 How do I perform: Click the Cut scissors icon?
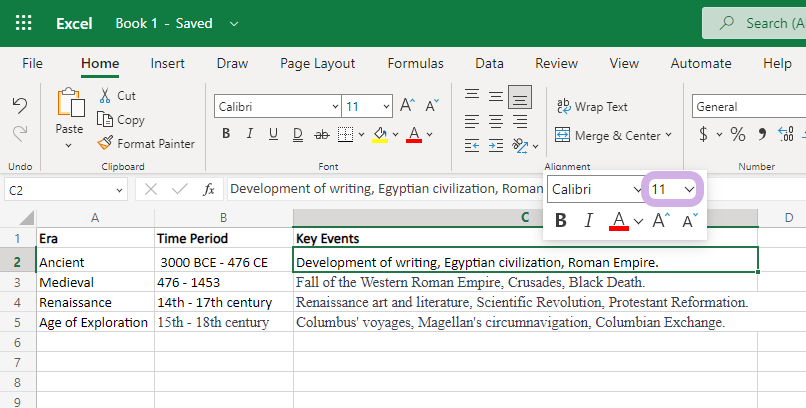116,96
